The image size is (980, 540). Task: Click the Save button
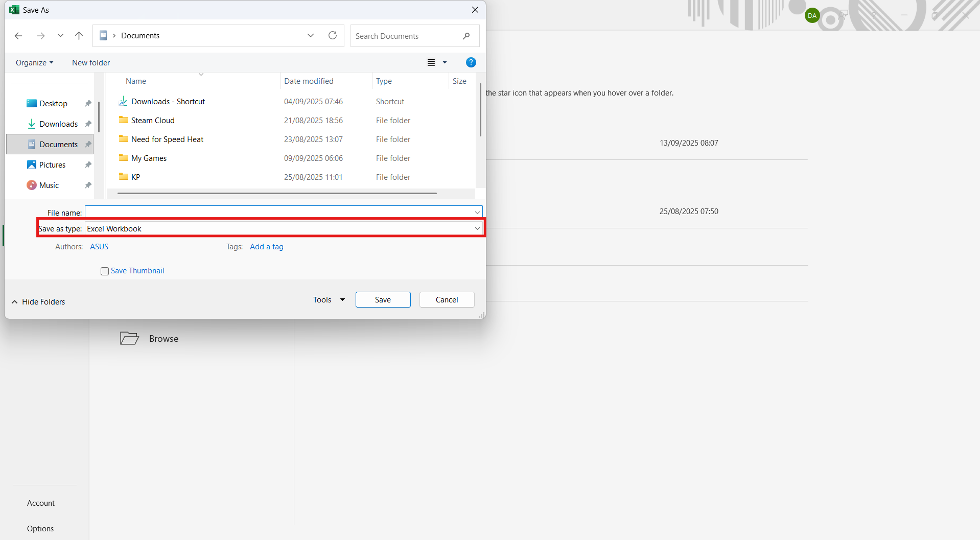coord(383,300)
